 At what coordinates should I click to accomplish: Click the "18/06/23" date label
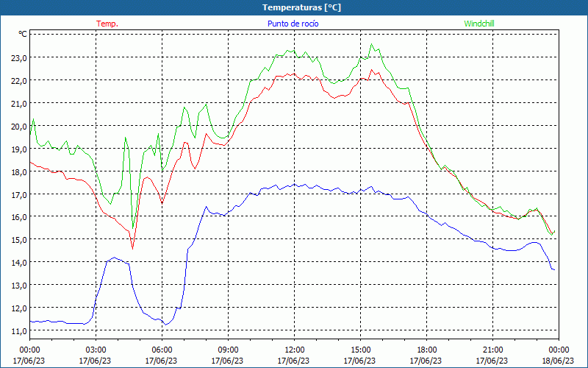pos(559,361)
